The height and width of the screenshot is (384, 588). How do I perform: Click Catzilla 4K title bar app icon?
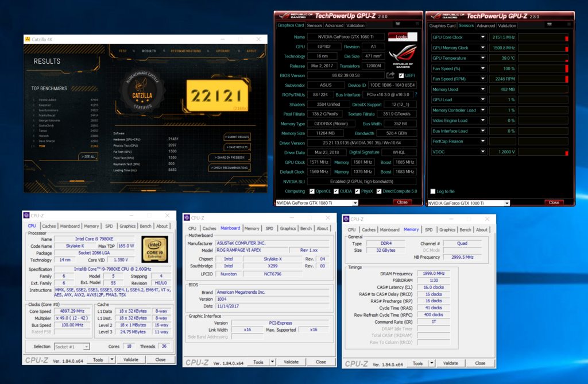click(x=28, y=39)
